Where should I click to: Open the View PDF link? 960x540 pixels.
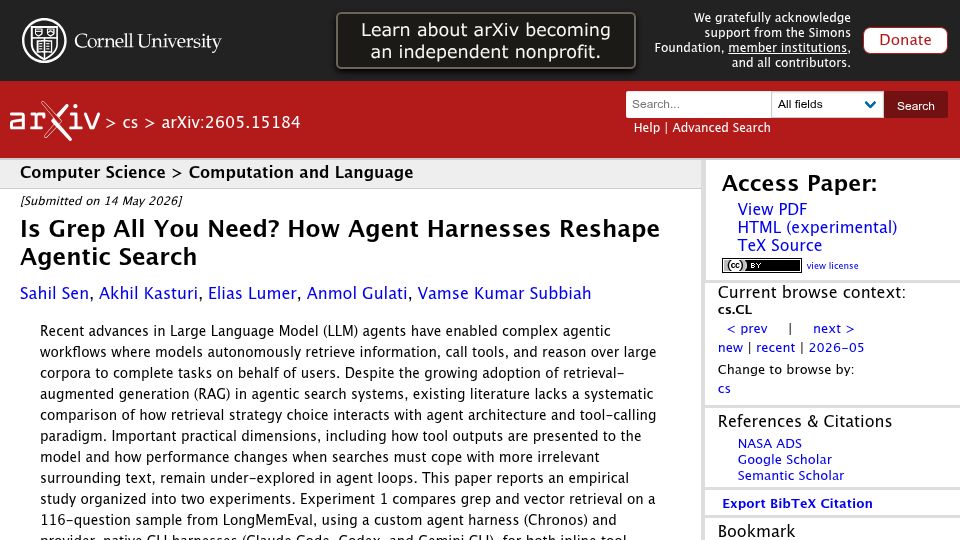click(x=772, y=209)
